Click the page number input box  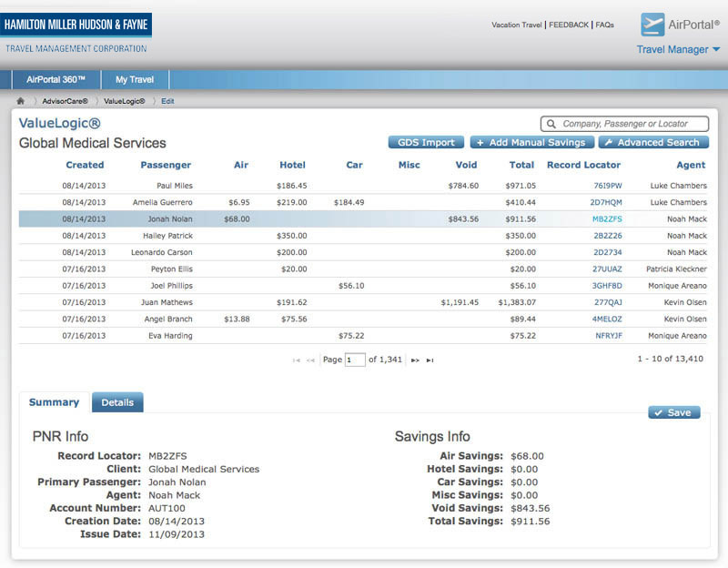(x=355, y=360)
